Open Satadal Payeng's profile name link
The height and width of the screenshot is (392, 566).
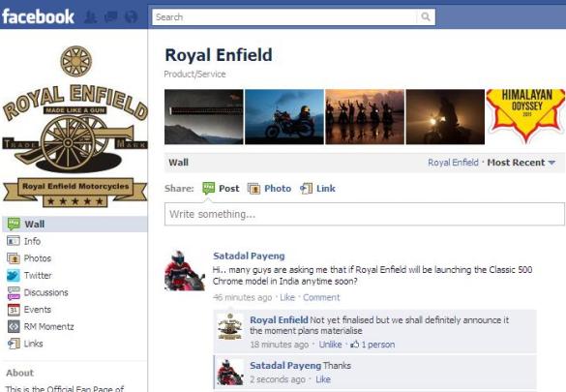[249, 256]
